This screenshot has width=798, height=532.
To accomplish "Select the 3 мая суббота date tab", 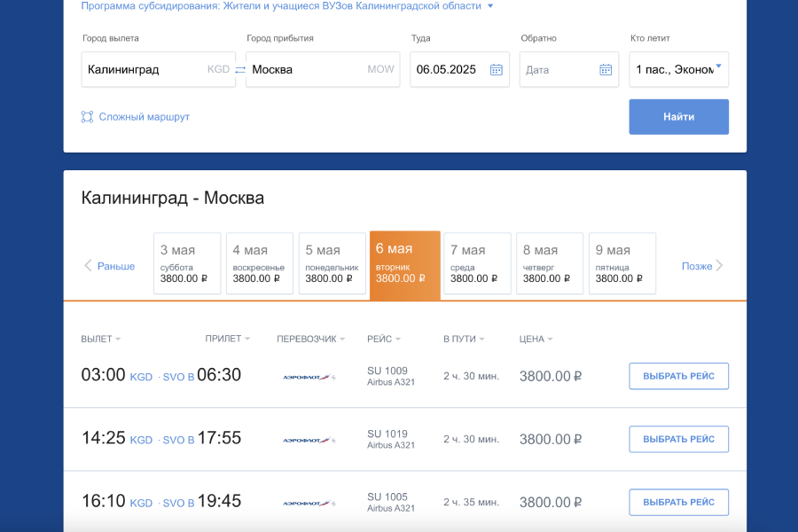I will pyautogui.click(x=187, y=263).
